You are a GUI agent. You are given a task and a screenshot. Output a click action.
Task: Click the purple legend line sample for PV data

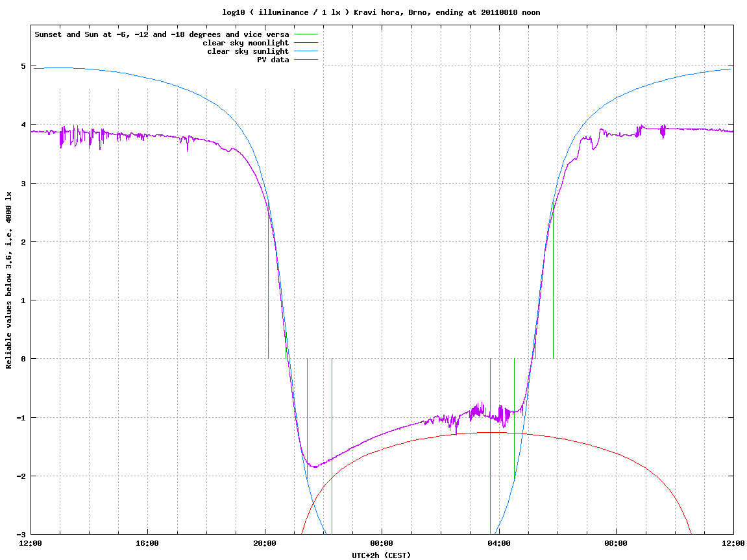pyautogui.click(x=306, y=60)
